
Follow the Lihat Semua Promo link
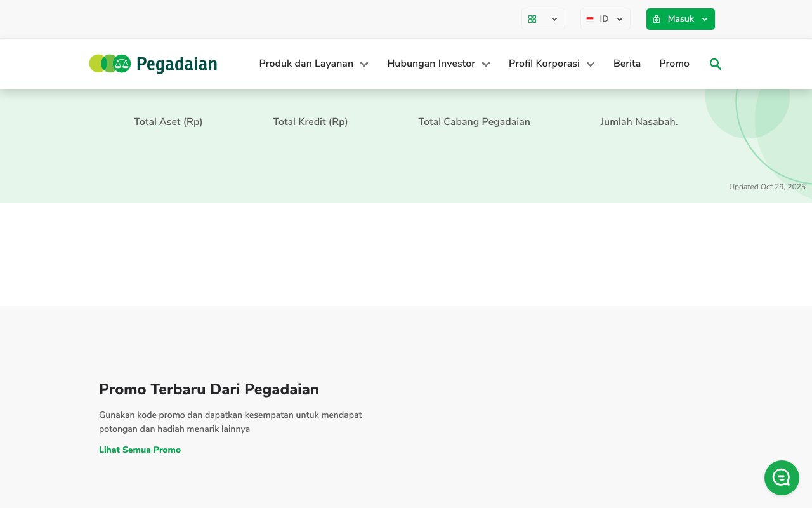click(x=140, y=450)
